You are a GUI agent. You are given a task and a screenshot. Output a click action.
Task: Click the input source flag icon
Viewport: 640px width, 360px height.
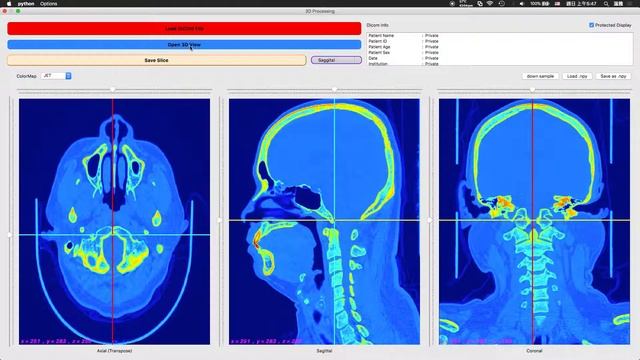[x=557, y=3]
